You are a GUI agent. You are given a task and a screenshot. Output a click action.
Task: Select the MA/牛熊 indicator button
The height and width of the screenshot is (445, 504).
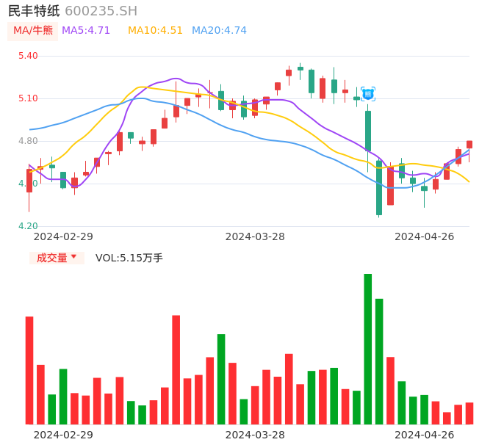pyautogui.click(x=33, y=31)
